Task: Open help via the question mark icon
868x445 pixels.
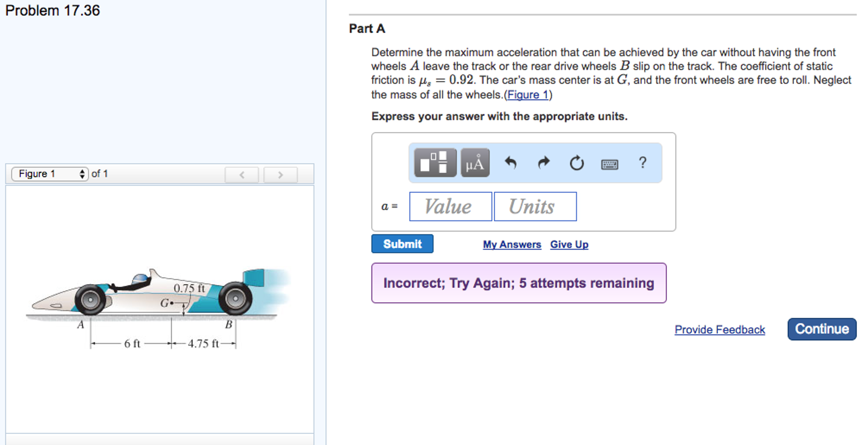Action: coord(642,163)
